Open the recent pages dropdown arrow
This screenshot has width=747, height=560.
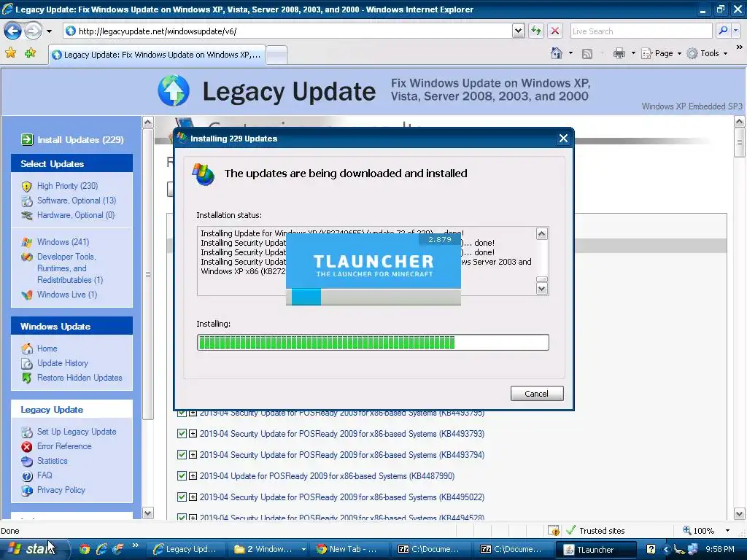(49, 31)
